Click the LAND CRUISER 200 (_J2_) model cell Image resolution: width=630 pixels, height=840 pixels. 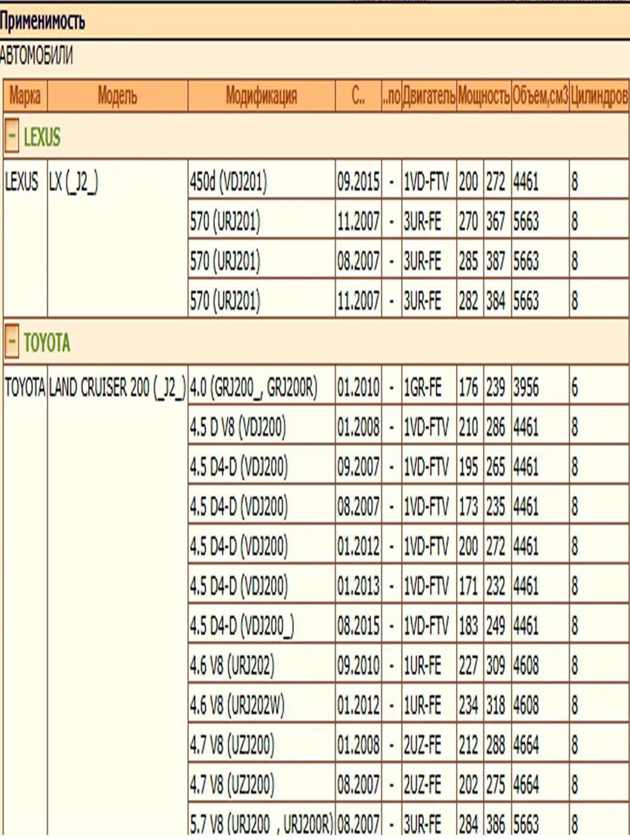pyautogui.click(x=117, y=388)
